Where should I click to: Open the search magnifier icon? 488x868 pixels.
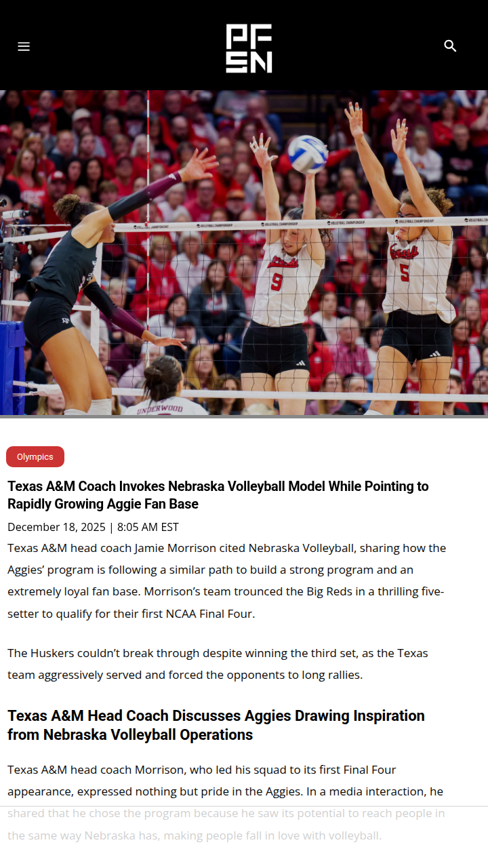(x=450, y=46)
